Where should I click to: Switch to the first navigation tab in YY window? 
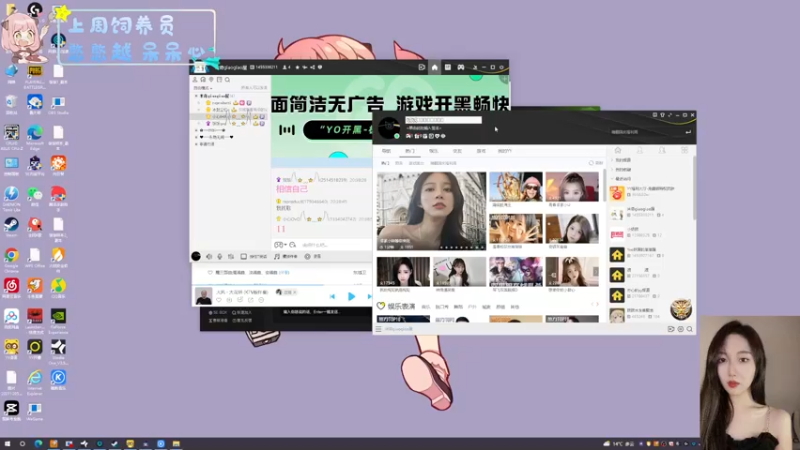[x=386, y=151]
